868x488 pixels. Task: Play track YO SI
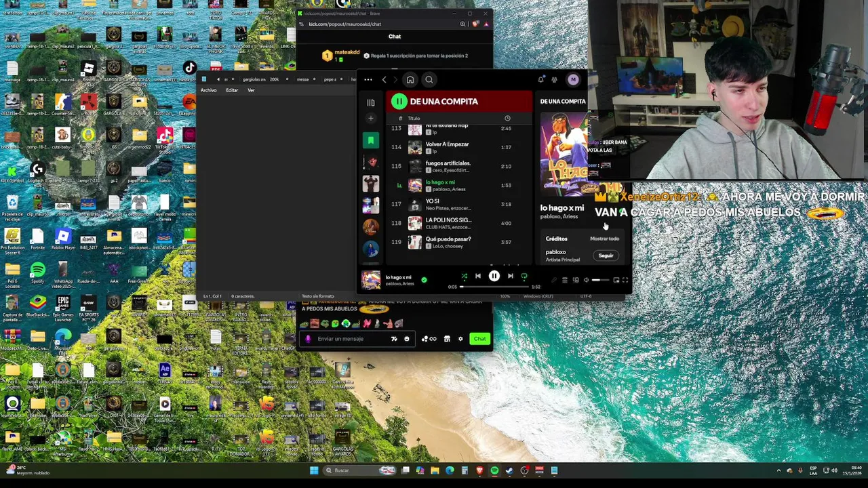[x=459, y=204]
